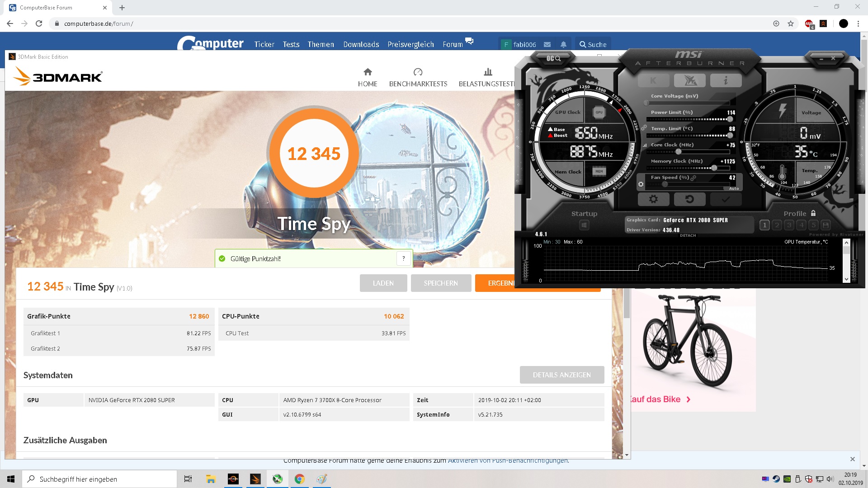Viewport: 868px width, 488px height.
Task: Select Afterburner profile slot 1
Action: pos(764,225)
